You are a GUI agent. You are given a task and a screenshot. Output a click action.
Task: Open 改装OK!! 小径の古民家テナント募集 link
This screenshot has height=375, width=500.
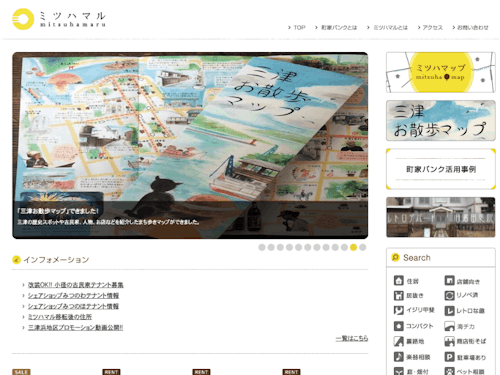[x=76, y=285]
